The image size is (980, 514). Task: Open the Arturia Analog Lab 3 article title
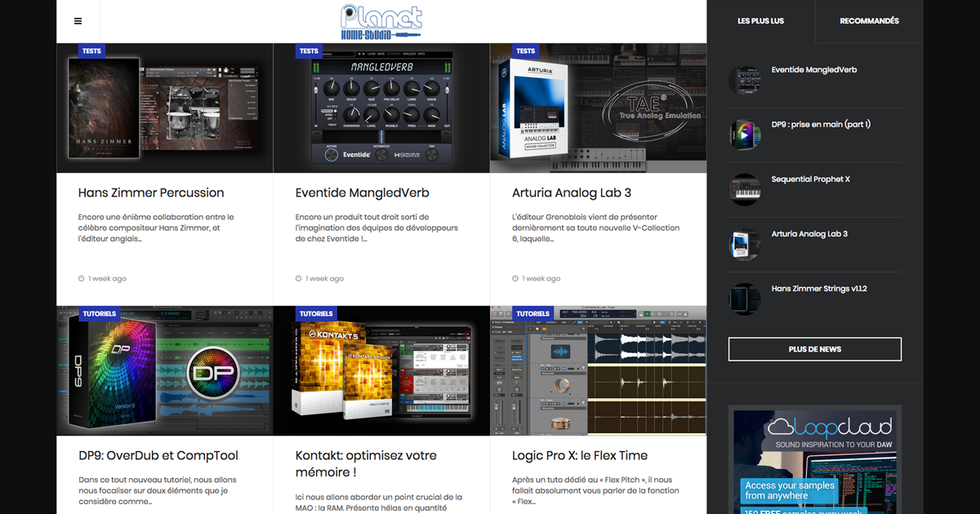(572, 193)
